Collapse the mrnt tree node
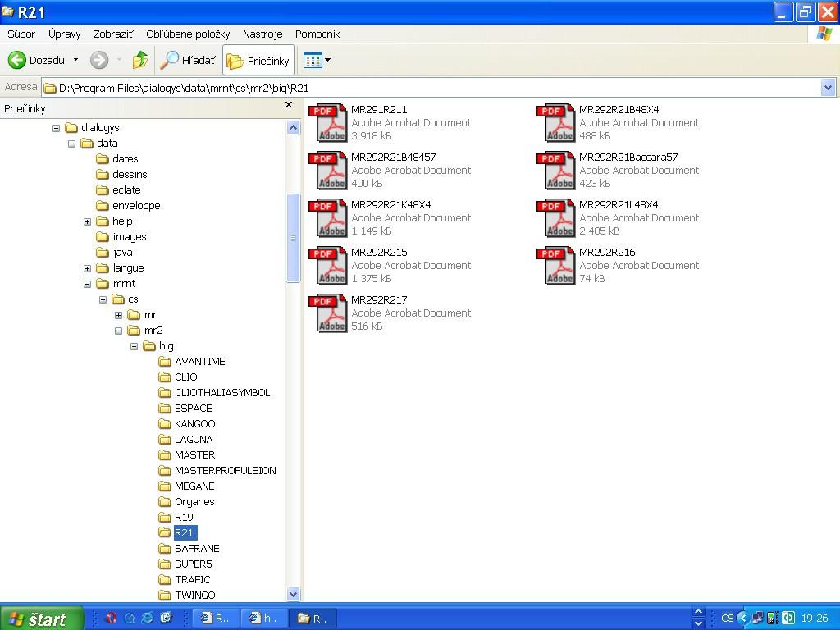The height and width of the screenshot is (630, 840). (87, 284)
